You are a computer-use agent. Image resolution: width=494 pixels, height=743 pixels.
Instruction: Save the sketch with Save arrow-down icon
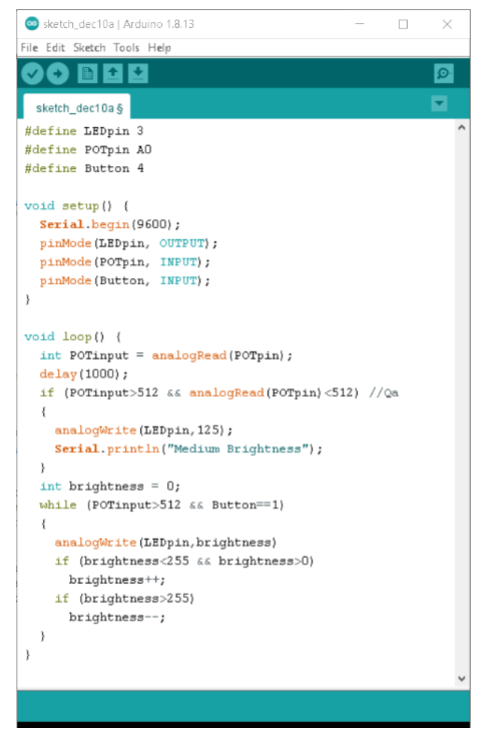tap(138, 74)
